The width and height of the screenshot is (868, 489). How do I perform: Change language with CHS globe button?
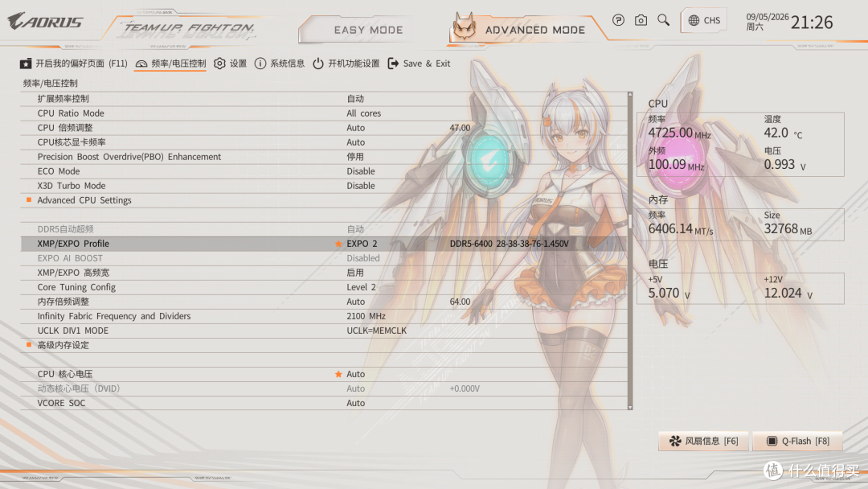[704, 20]
